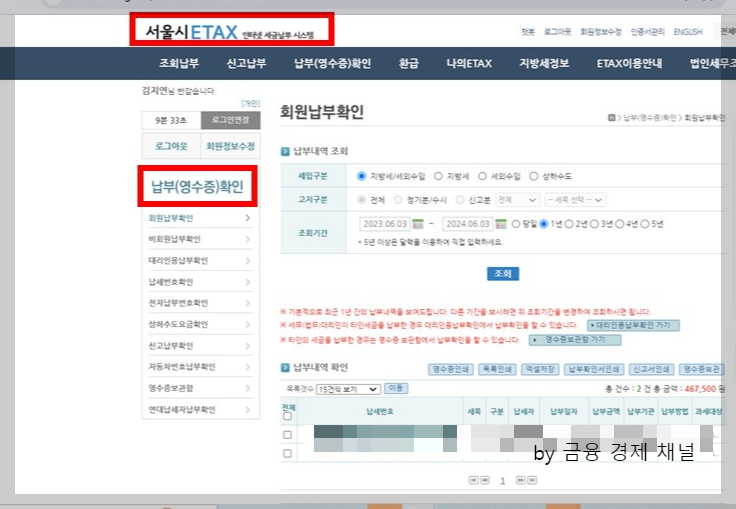Open the start-date calendar picker icon
Viewport: 736px width, 509px height.
pos(418,224)
